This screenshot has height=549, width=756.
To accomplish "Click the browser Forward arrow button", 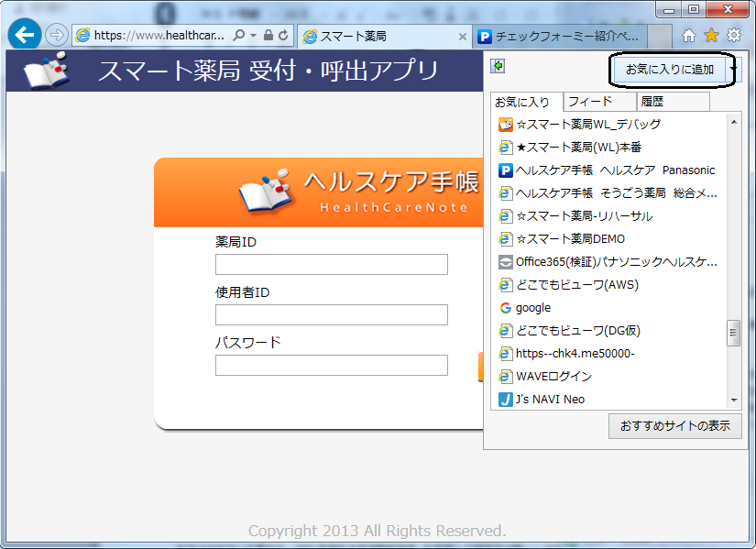I will click(57, 35).
